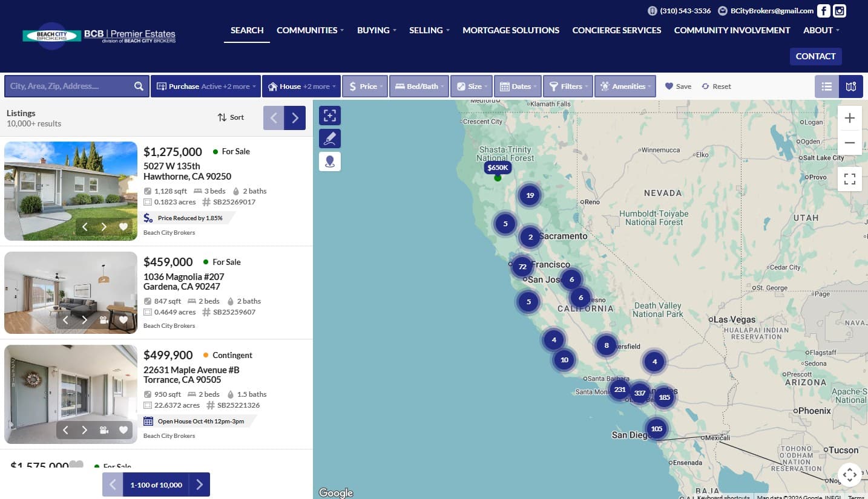This screenshot has height=499, width=868.
Task: Next photo for 1036 Magnolia listing
Action: click(85, 320)
